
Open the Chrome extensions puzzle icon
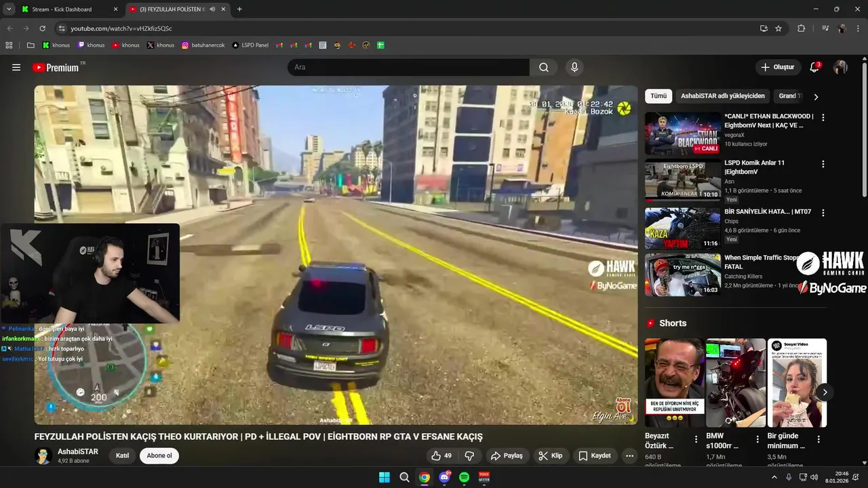tap(801, 28)
